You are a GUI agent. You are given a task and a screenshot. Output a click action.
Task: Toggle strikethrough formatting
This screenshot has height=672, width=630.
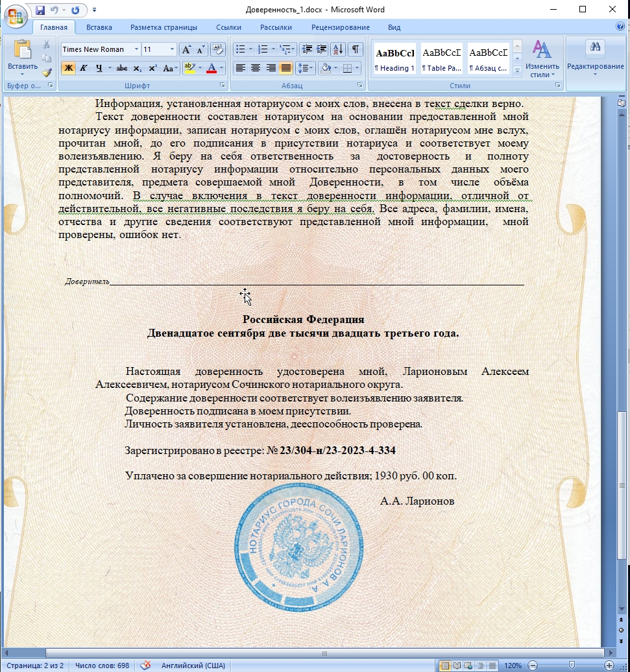122,68
